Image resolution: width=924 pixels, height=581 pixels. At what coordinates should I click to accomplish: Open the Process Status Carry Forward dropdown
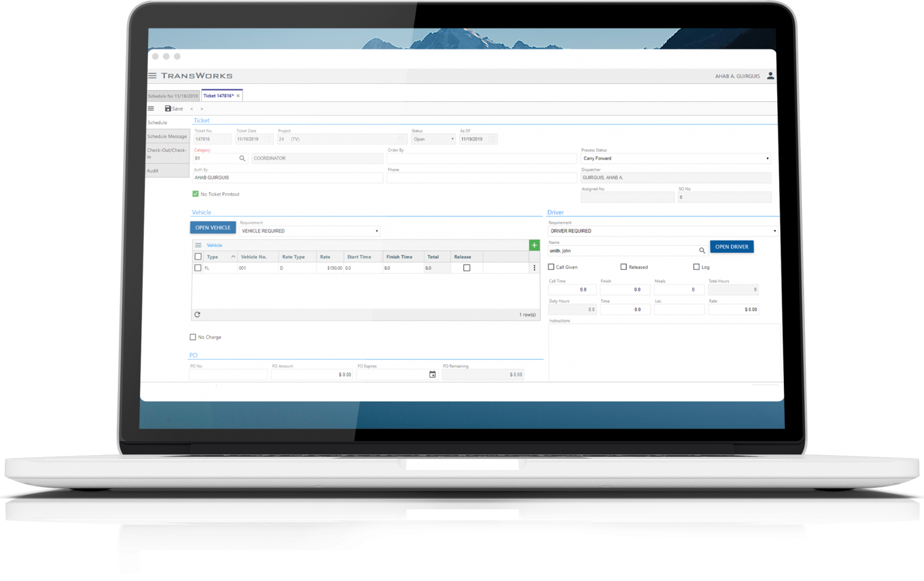768,158
